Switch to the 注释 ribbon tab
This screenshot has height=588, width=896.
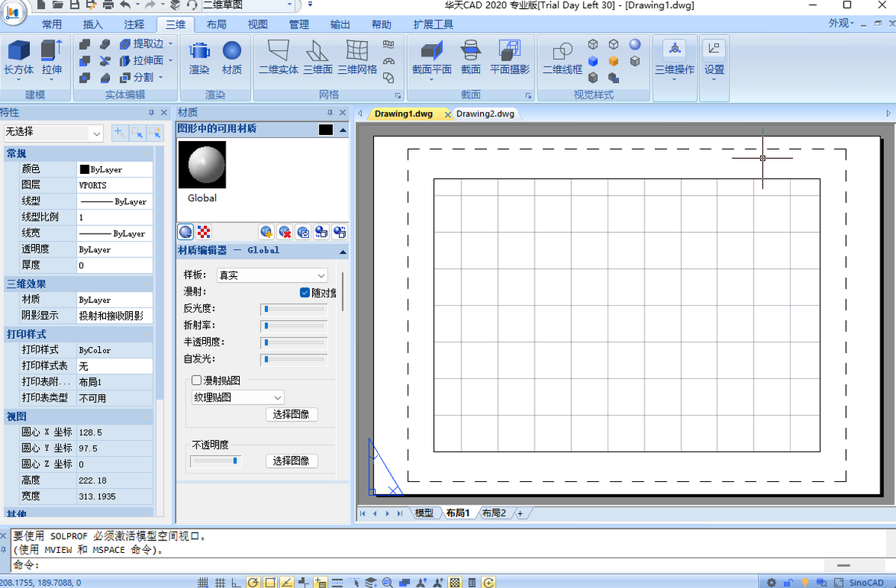tap(134, 25)
